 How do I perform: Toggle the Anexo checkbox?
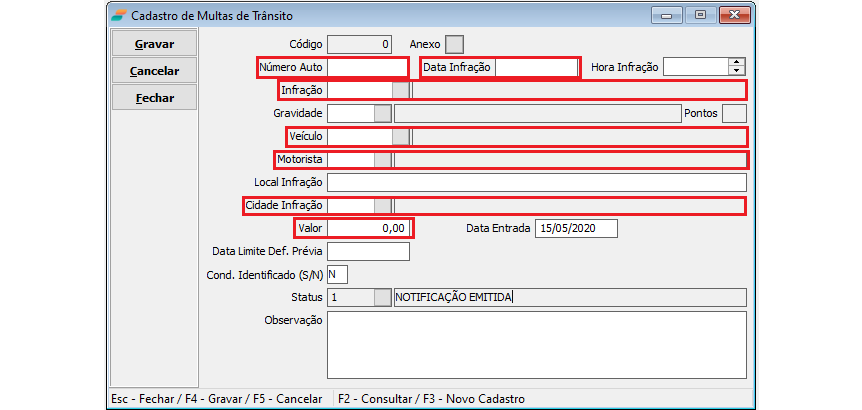tap(454, 44)
